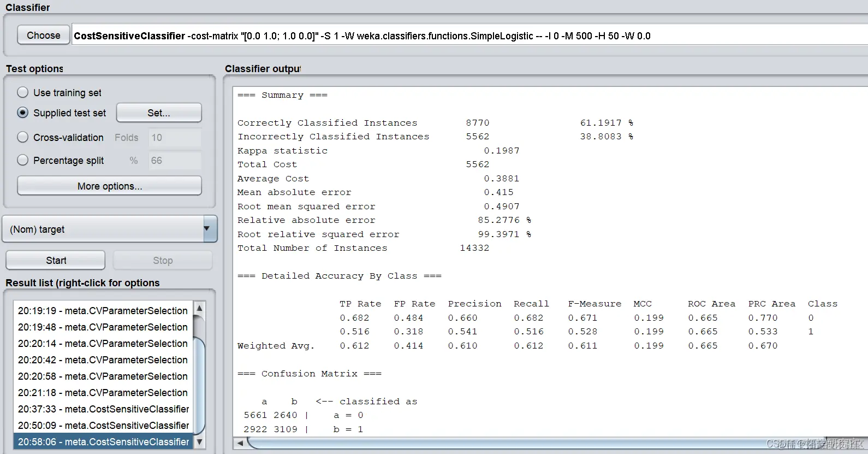Click the TP Rate column header
Image resolution: width=868 pixels, height=454 pixels.
[x=360, y=304]
